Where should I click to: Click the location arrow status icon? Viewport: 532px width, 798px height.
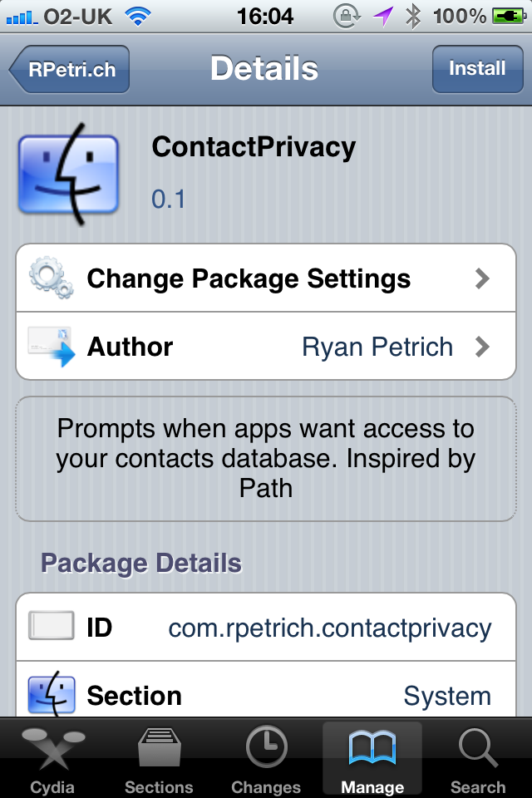383,17
